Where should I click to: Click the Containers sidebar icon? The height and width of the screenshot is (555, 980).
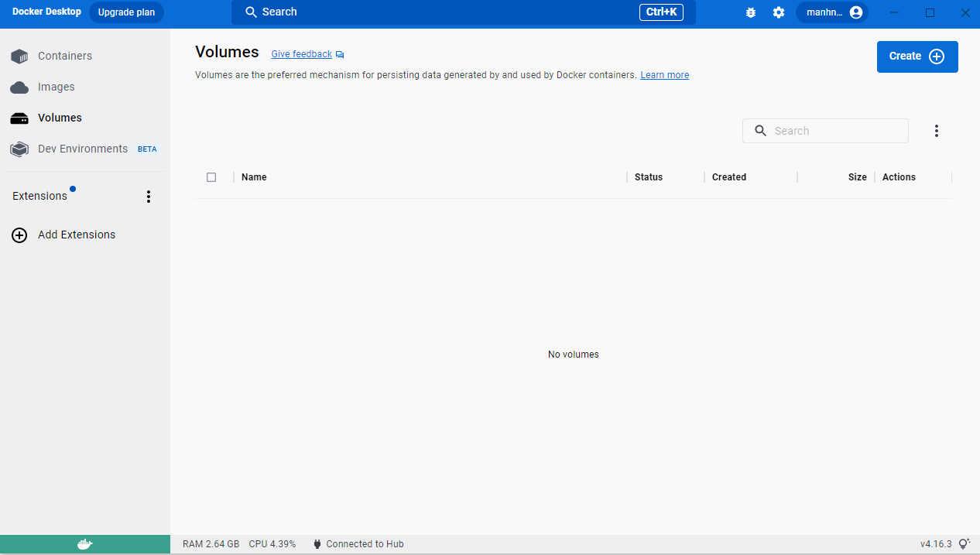coord(19,57)
